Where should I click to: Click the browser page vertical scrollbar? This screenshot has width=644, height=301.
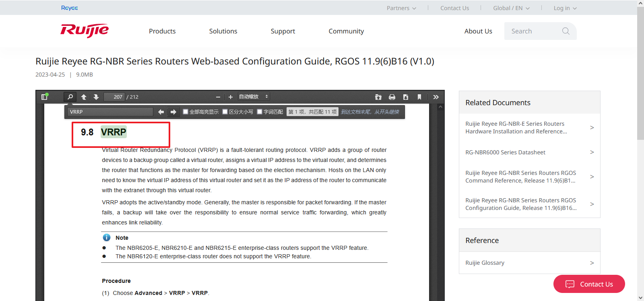click(x=640, y=73)
